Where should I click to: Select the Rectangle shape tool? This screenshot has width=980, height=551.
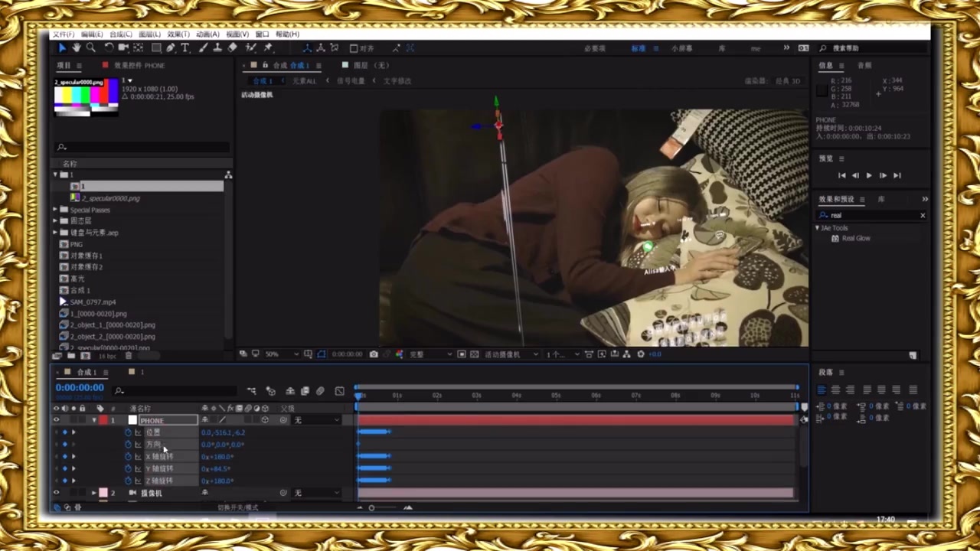click(155, 47)
